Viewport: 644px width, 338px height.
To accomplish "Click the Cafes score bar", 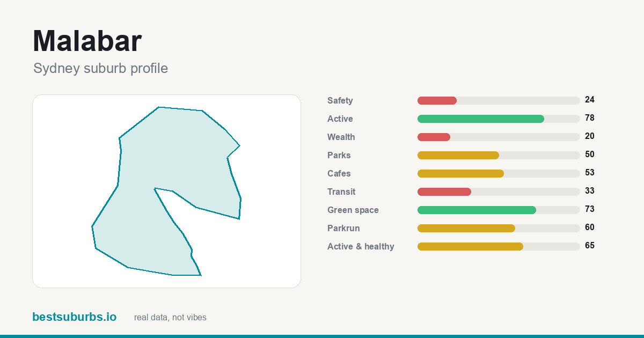I will 499,173.
